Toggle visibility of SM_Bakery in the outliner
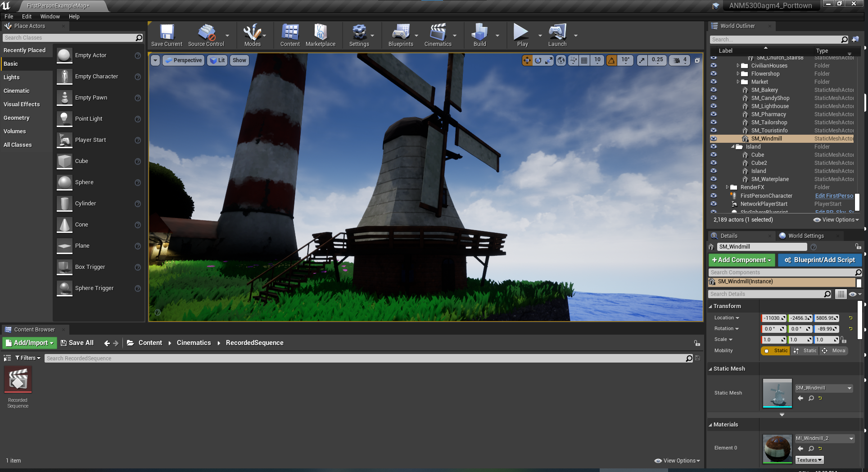 (714, 90)
